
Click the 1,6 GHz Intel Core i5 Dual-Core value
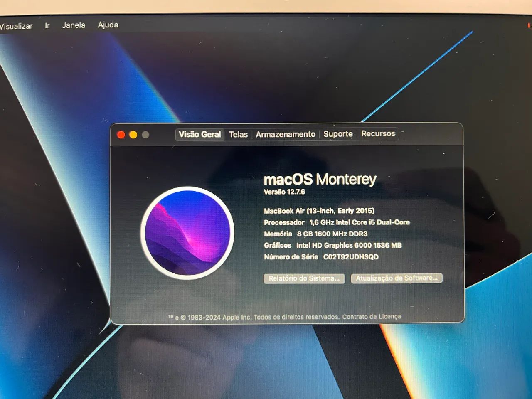[360, 222]
